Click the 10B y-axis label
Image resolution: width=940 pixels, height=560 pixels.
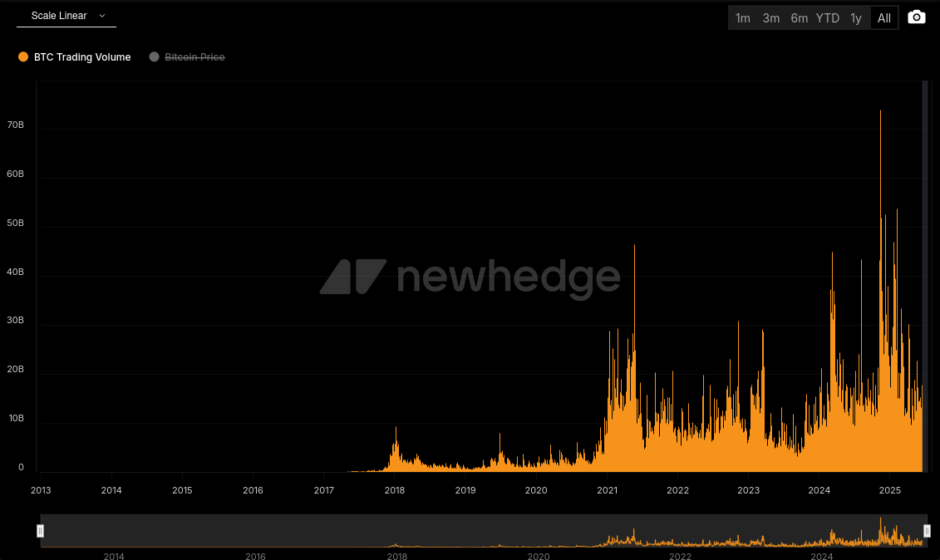[x=16, y=418]
